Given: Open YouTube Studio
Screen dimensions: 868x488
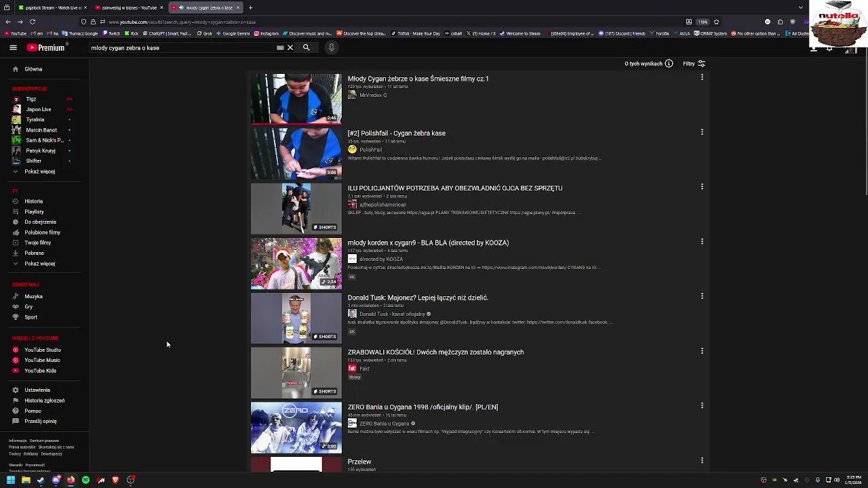Looking at the screenshot, I should coord(44,350).
